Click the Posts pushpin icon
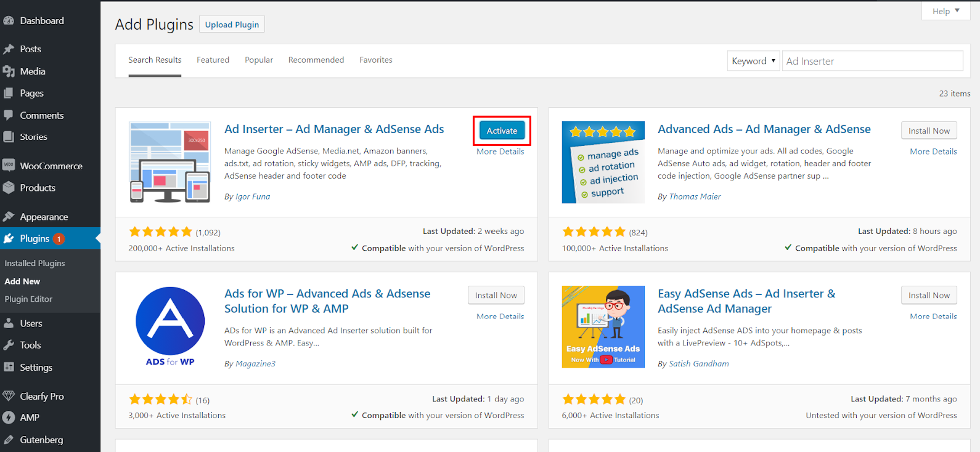 coord(9,49)
